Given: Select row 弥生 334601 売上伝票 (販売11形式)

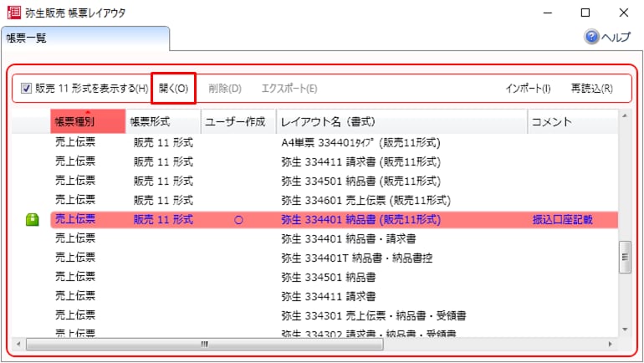Looking at the screenshot, I should click(x=335, y=201).
